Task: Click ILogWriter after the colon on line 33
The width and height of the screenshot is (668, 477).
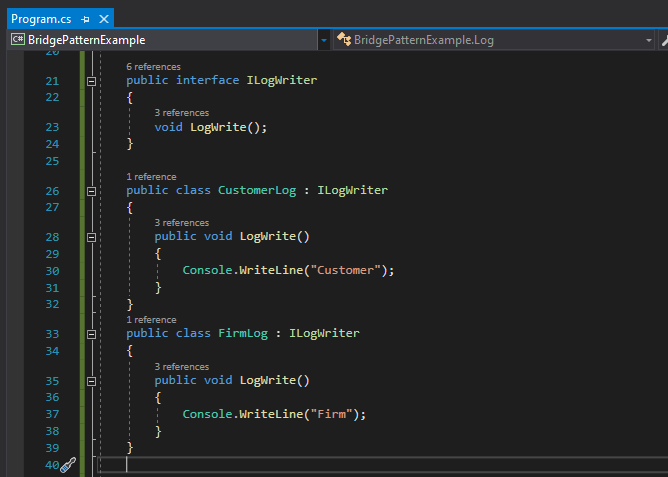Action: pyautogui.click(x=324, y=333)
